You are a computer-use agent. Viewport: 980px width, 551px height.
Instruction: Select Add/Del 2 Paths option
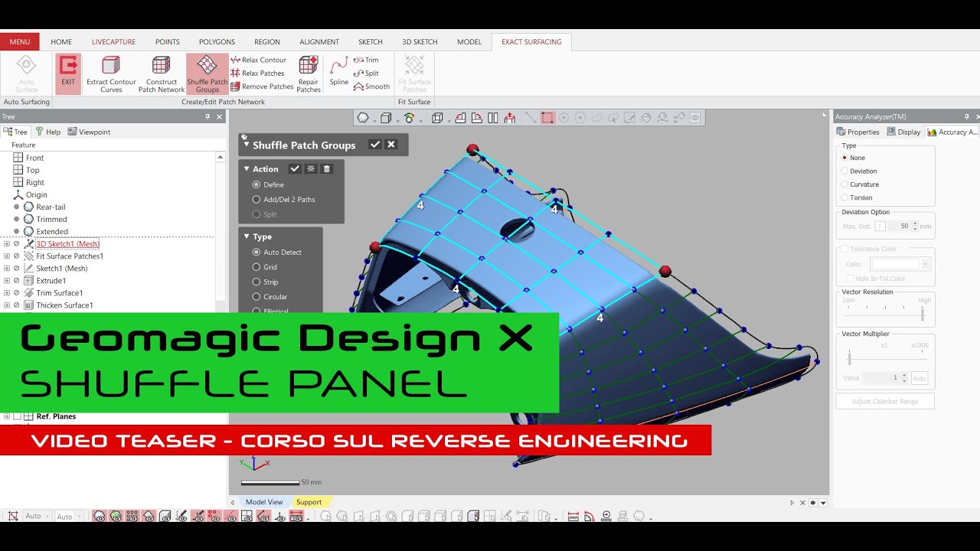pyautogui.click(x=256, y=200)
